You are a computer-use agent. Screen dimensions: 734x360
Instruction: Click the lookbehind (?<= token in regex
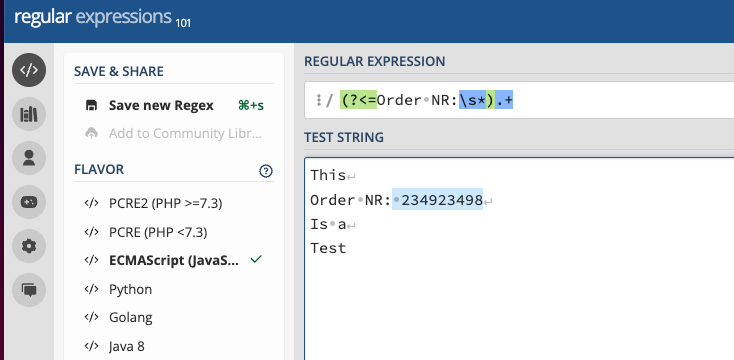point(359,100)
